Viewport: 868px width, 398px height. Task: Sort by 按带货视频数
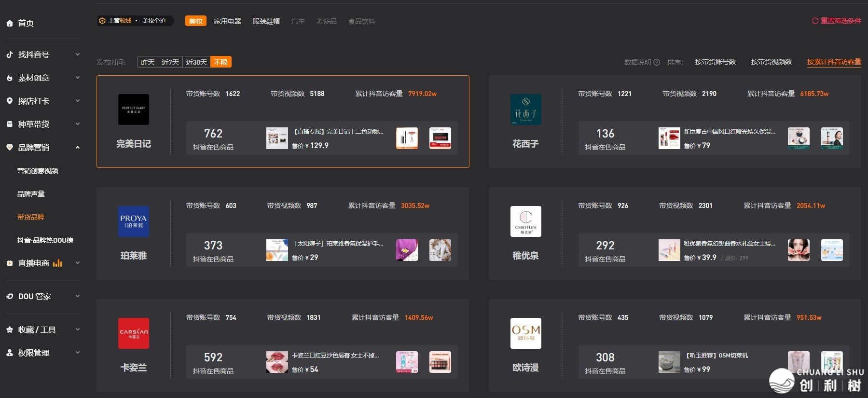point(771,62)
